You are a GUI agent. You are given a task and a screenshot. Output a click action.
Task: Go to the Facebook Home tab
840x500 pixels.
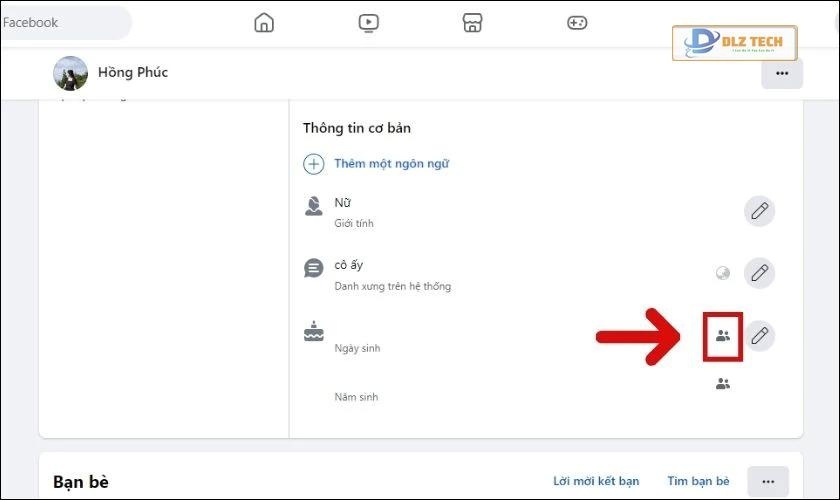coord(264,23)
